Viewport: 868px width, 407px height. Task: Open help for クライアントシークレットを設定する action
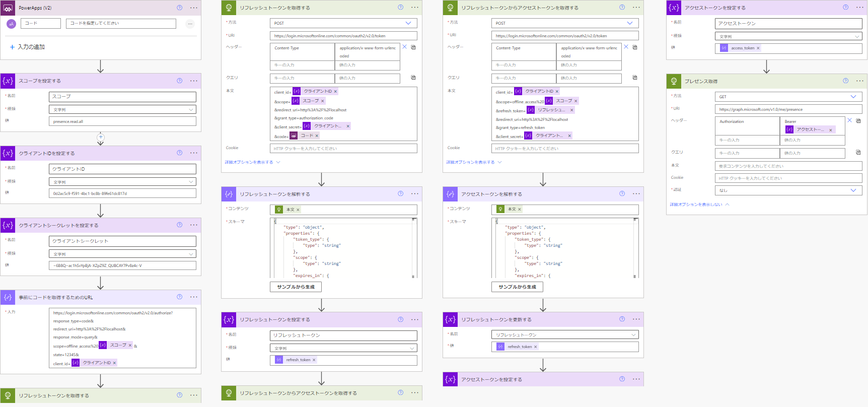pos(180,225)
